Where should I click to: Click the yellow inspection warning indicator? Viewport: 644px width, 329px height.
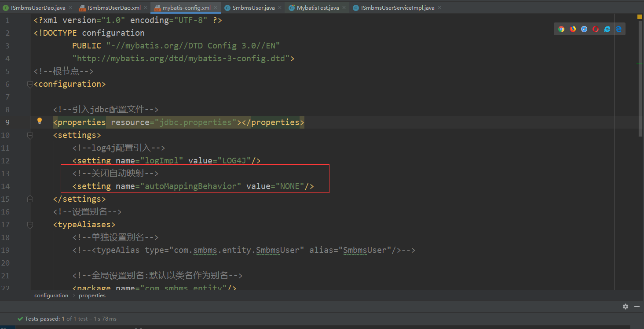tap(640, 17)
